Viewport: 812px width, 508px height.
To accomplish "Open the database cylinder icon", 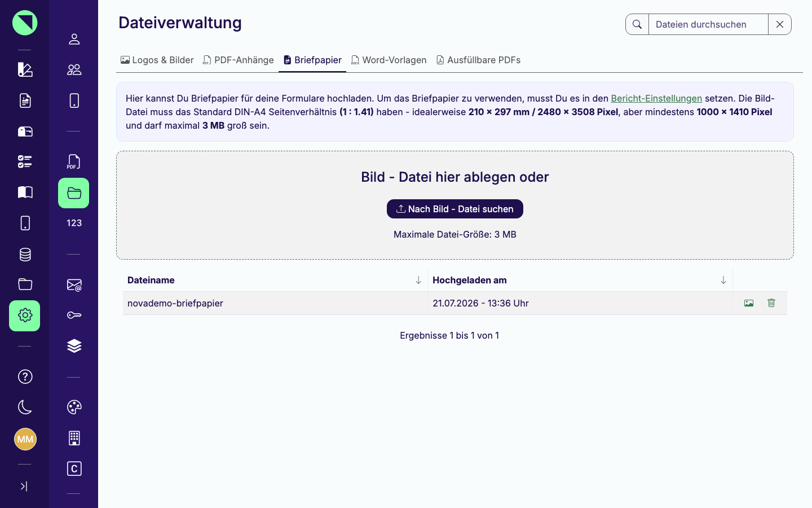I will point(25,255).
